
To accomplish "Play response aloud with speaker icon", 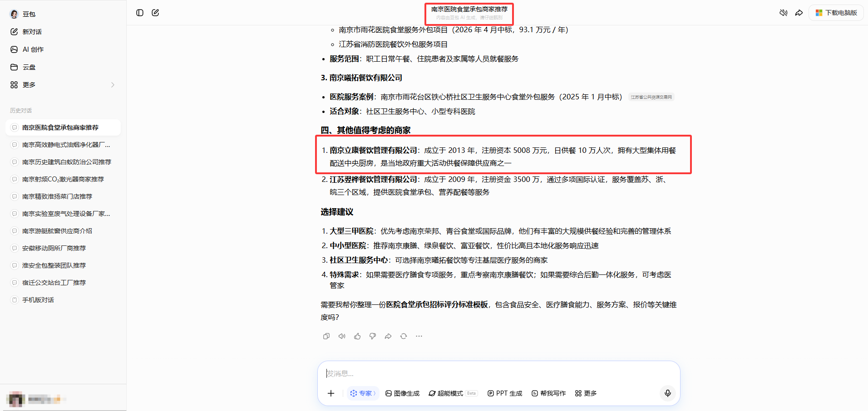I will tap(342, 336).
